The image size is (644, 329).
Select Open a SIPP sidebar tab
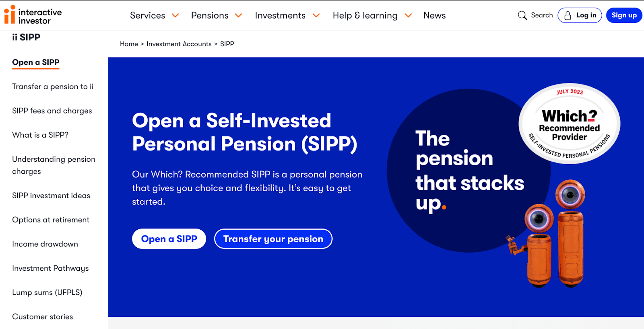click(36, 62)
